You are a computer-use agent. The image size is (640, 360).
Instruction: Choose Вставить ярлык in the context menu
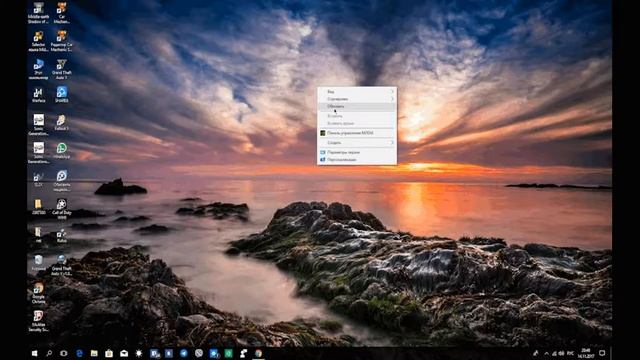357,123
